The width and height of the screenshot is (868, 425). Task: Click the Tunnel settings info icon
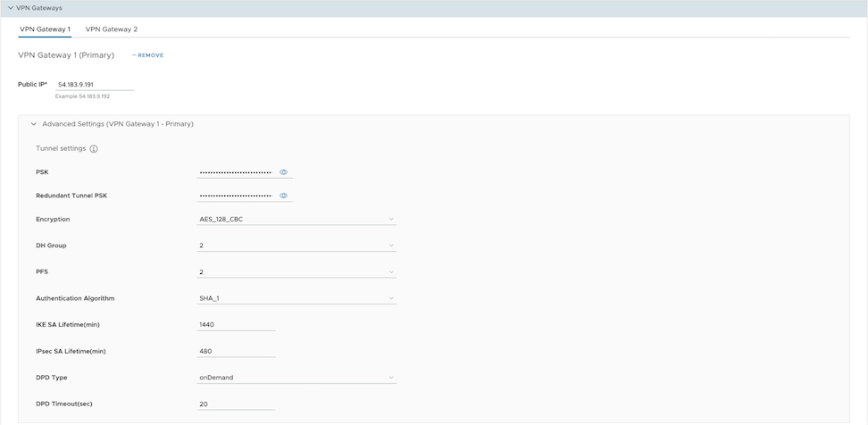click(x=94, y=149)
